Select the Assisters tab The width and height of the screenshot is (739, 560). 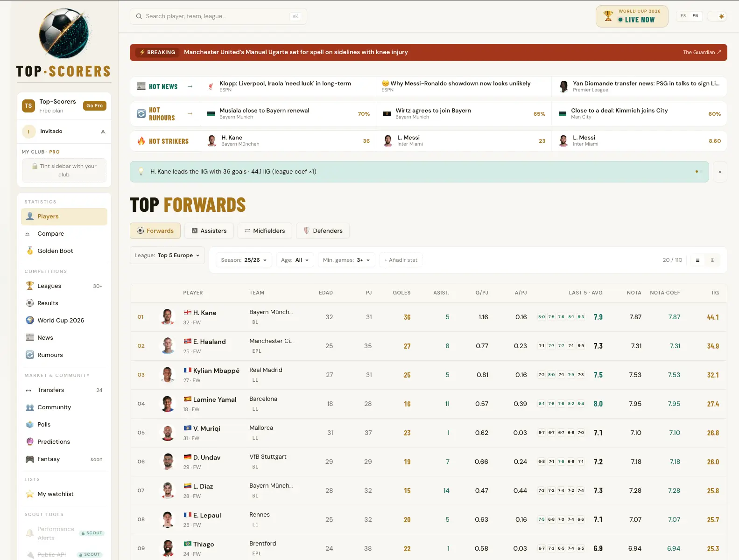click(x=209, y=231)
